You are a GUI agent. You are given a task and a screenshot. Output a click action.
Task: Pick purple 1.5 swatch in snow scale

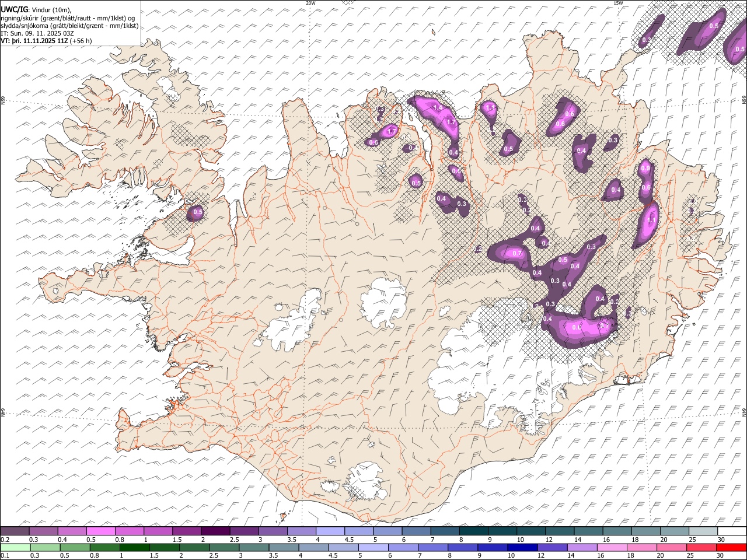tap(186, 531)
